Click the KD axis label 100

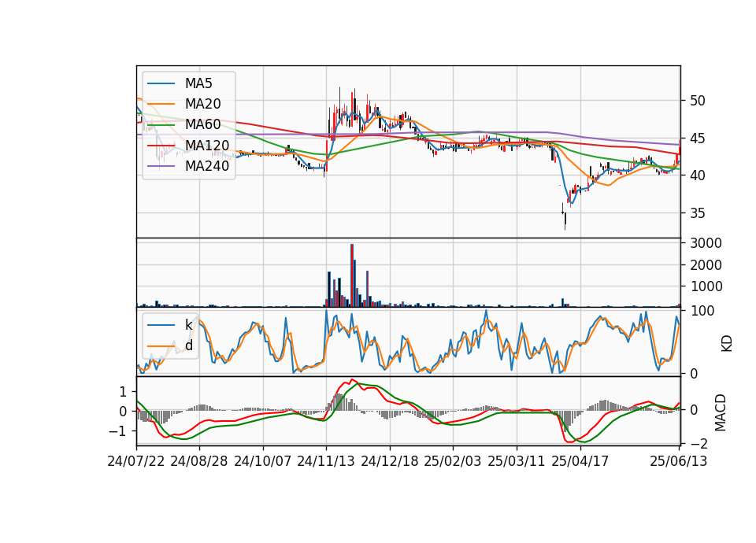702,311
